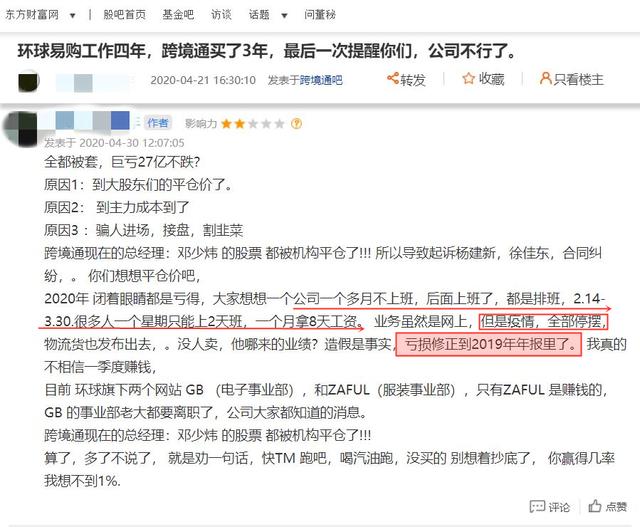Expand the 话题 dropdown arrow
Screen dimensions: 640x527
pyautogui.click(x=284, y=16)
